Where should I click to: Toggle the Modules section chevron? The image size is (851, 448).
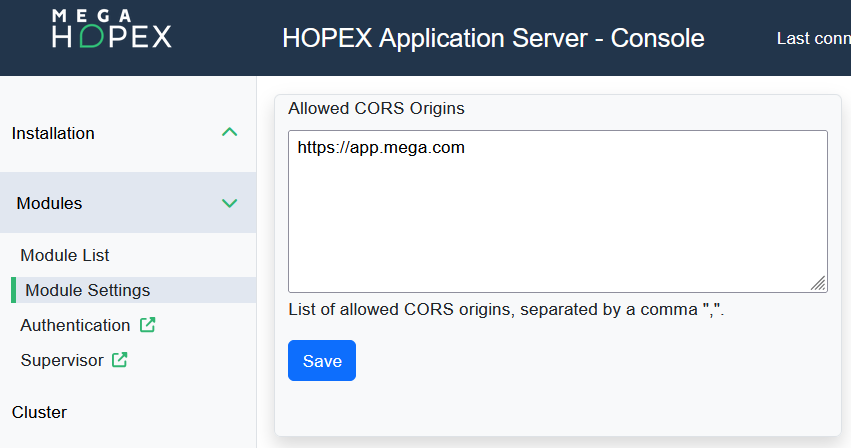229,203
